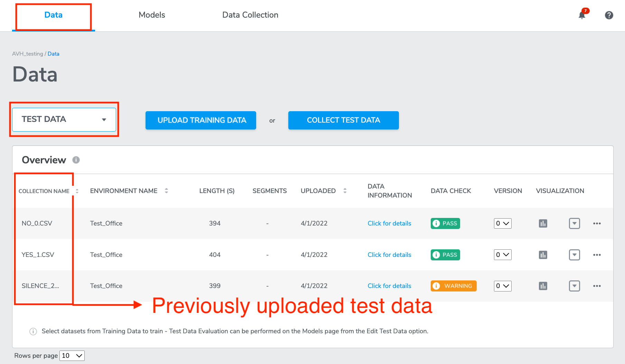
Task: Open the three-dot menu for SILENCE_2 row
Action: [x=597, y=286]
